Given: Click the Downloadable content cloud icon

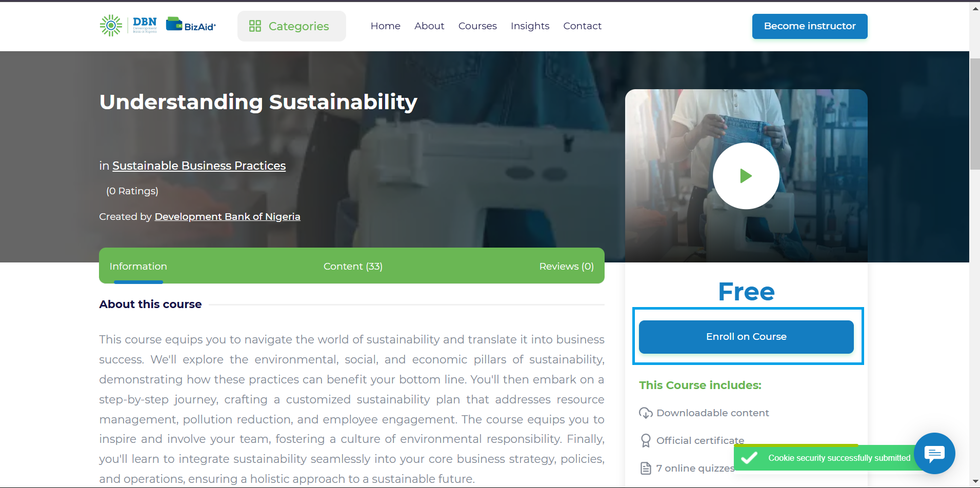Looking at the screenshot, I should click(646, 413).
